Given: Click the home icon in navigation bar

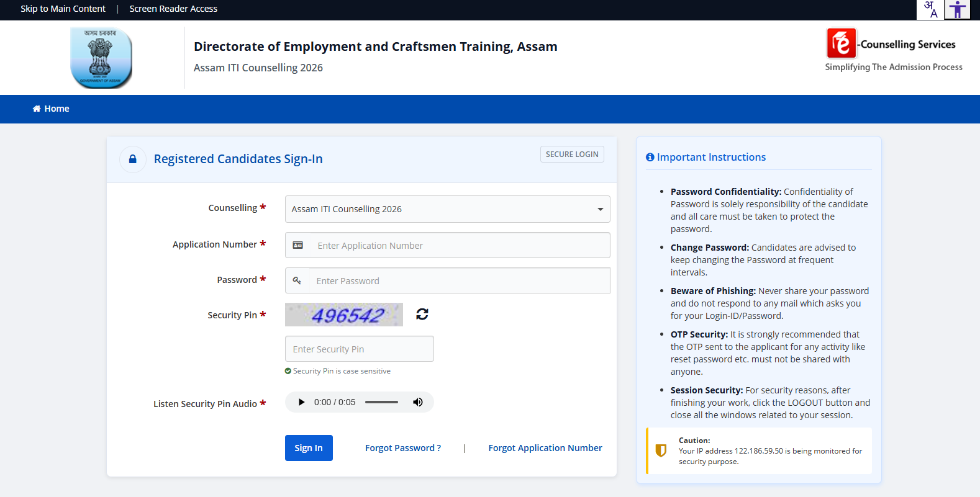Looking at the screenshot, I should pyautogui.click(x=37, y=109).
